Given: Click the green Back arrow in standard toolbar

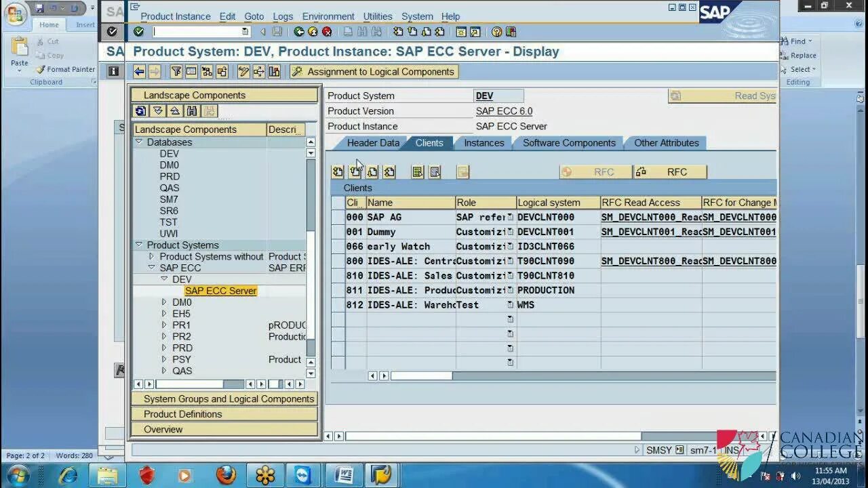Looking at the screenshot, I should click(299, 32).
